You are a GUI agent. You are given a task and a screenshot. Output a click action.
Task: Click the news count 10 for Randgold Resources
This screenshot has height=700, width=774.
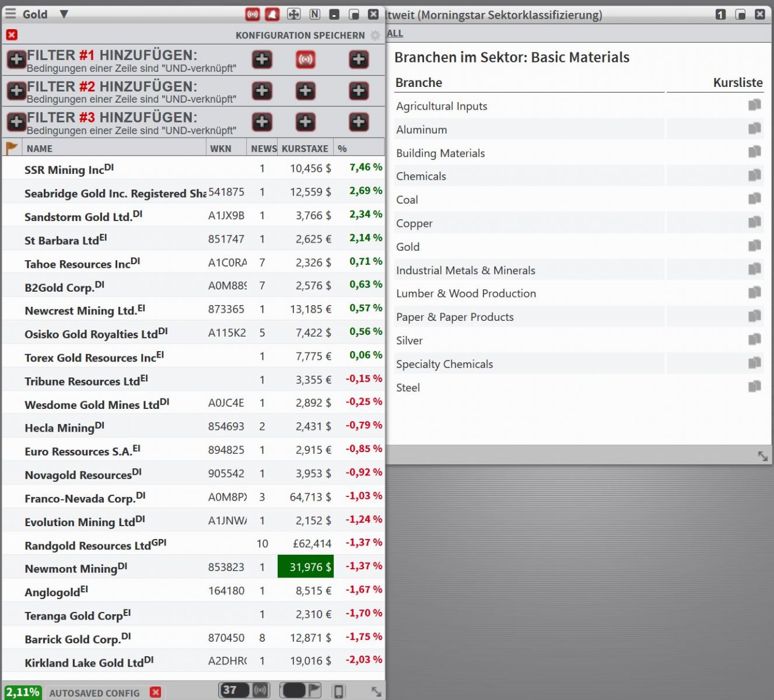point(262,544)
